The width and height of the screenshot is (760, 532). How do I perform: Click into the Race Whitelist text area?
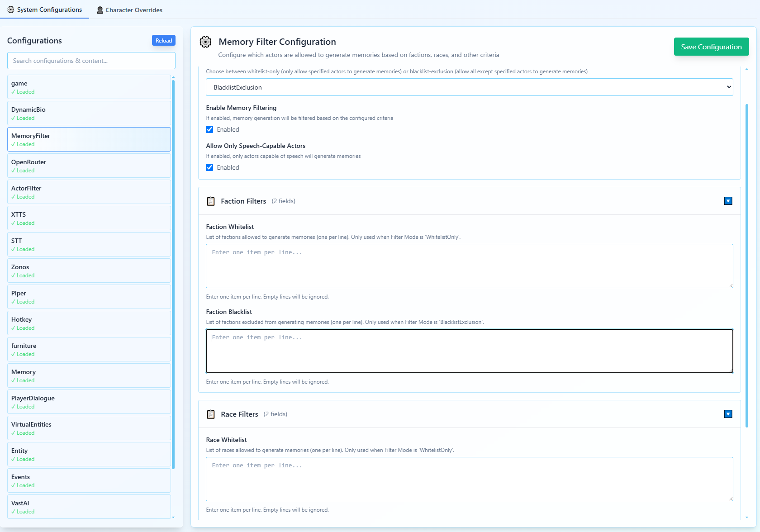click(x=469, y=479)
